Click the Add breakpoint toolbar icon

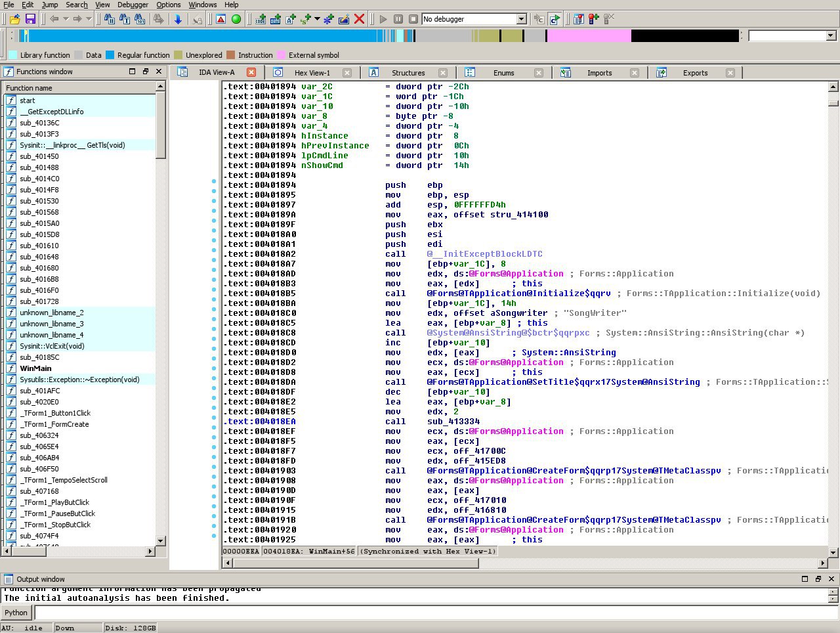coord(593,19)
